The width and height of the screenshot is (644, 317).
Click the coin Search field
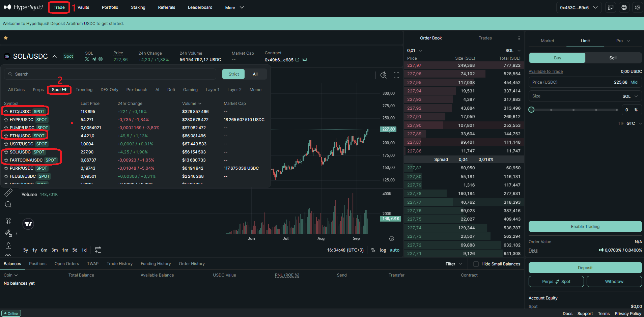[110, 74]
